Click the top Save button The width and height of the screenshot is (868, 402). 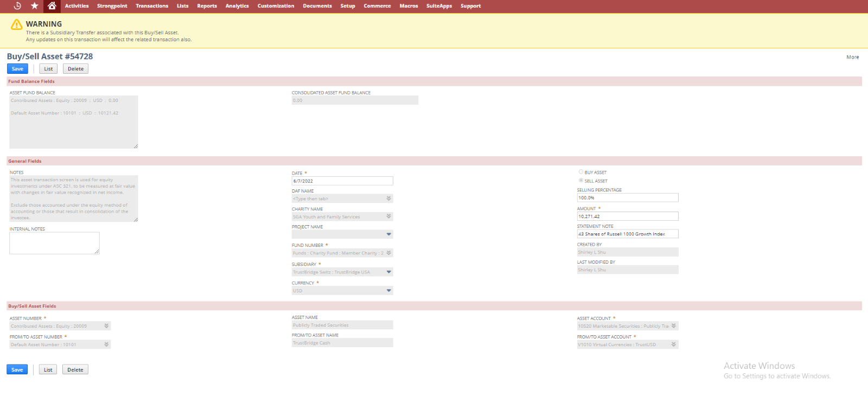[17, 69]
